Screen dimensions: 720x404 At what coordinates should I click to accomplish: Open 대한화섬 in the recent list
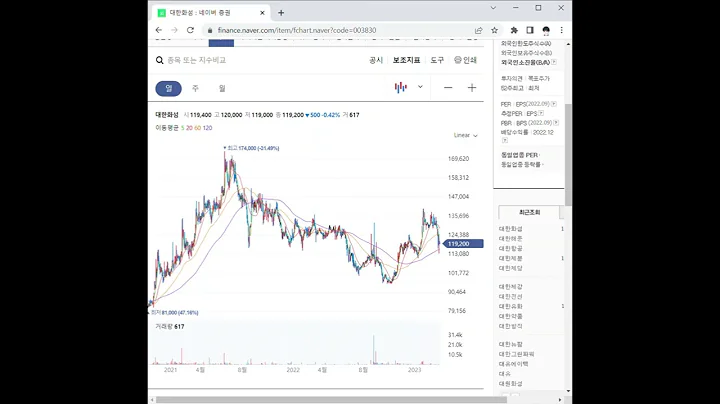click(x=511, y=229)
